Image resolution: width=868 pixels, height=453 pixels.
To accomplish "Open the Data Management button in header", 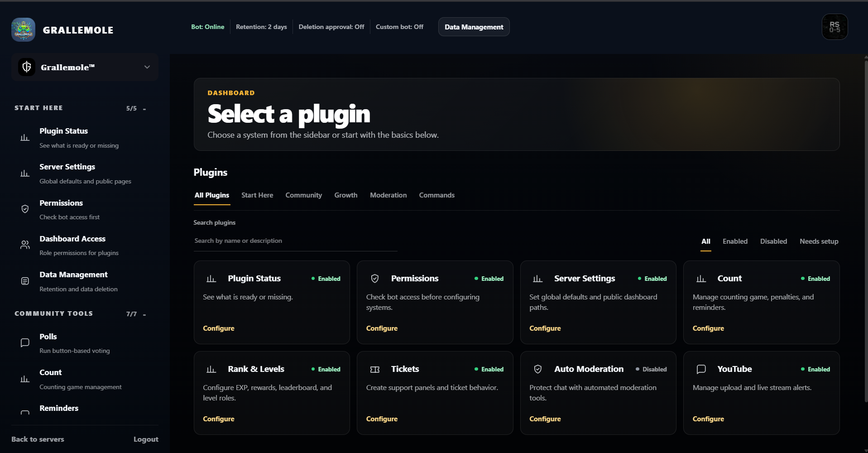I will pyautogui.click(x=474, y=27).
